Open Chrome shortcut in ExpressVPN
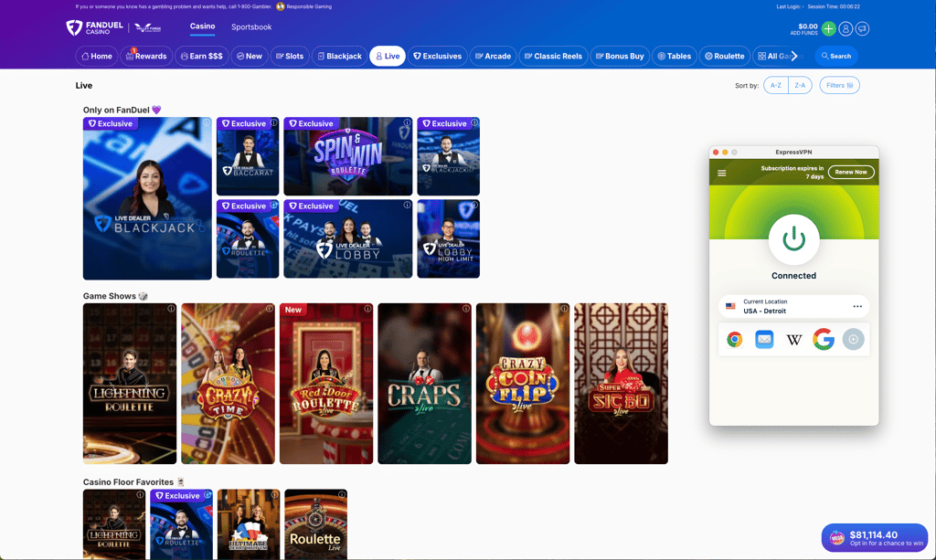The width and height of the screenshot is (936, 560). click(x=735, y=339)
